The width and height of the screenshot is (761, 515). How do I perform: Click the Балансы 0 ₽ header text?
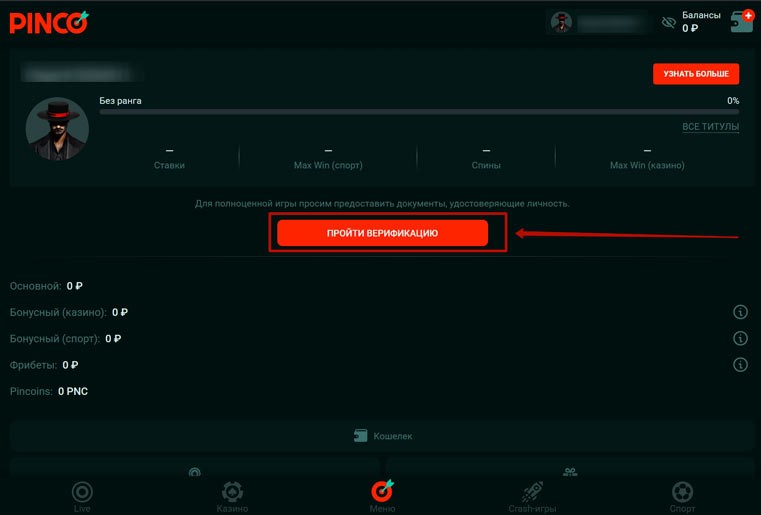pyautogui.click(x=701, y=22)
